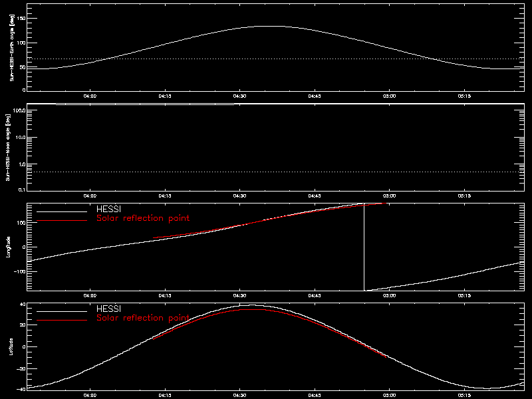Click vertical longitude wrap-around line near 04:55

coord(364,247)
